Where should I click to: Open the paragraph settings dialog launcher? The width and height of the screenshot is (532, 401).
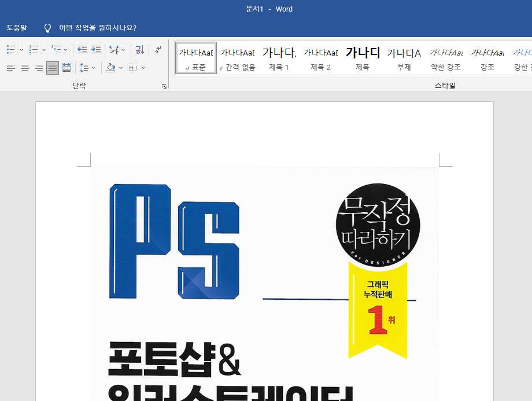click(x=164, y=86)
